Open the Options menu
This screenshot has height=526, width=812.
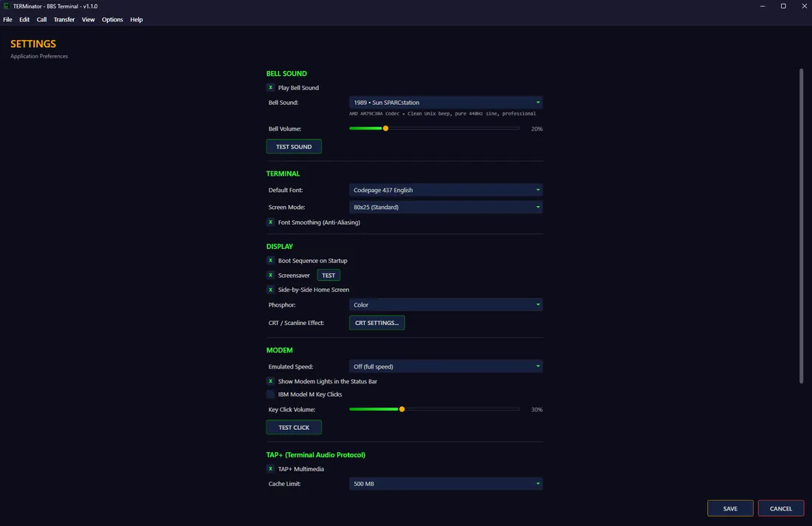tap(112, 20)
